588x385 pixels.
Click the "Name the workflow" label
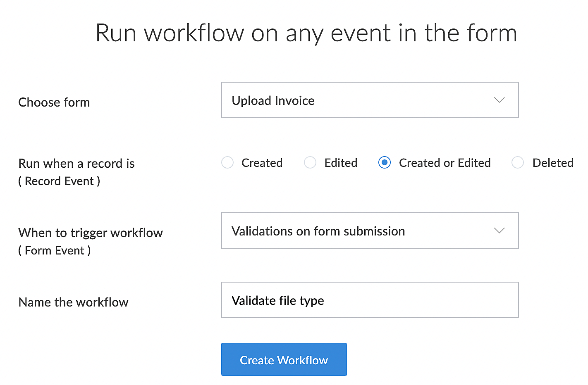click(74, 302)
